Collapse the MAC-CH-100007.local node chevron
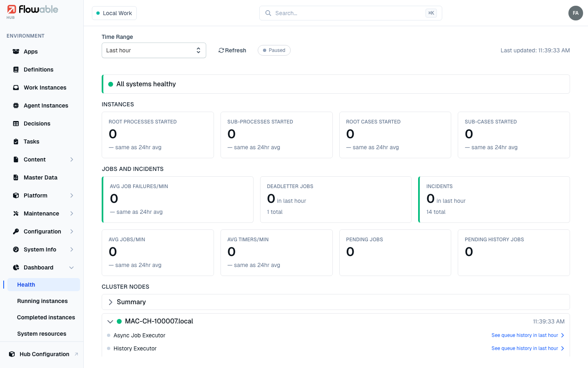588x368 pixels. [x=110, y=321]
